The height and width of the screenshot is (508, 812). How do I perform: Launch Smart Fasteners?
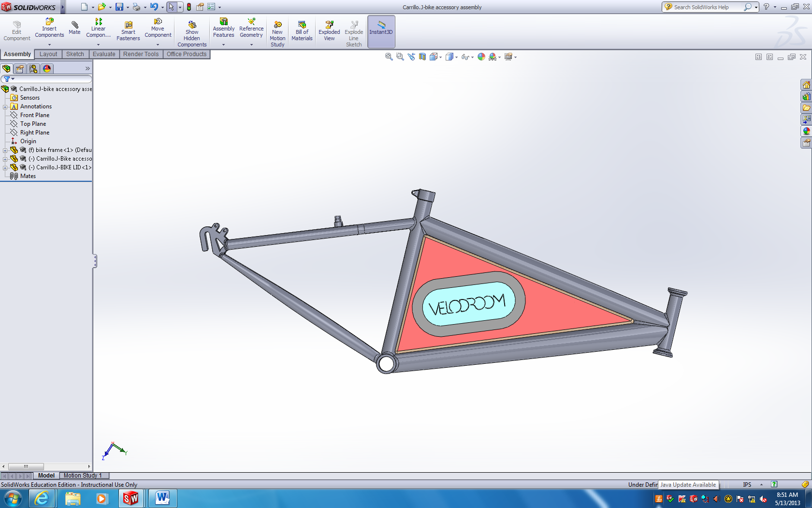coord(128,31)
